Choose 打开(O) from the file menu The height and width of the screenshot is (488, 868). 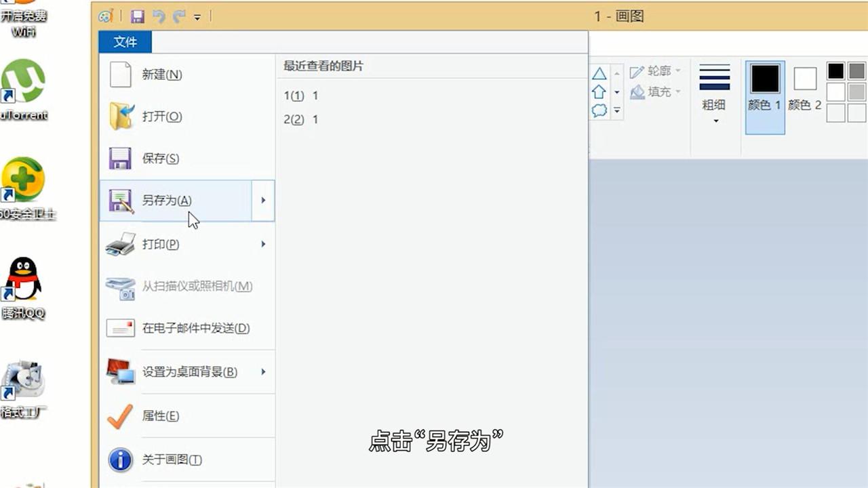[x=186, y=117]
